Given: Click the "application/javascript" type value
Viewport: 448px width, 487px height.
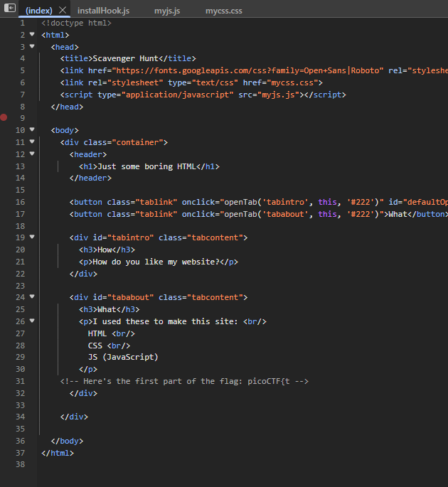Looking at the screenshot, I should (177, 95).
